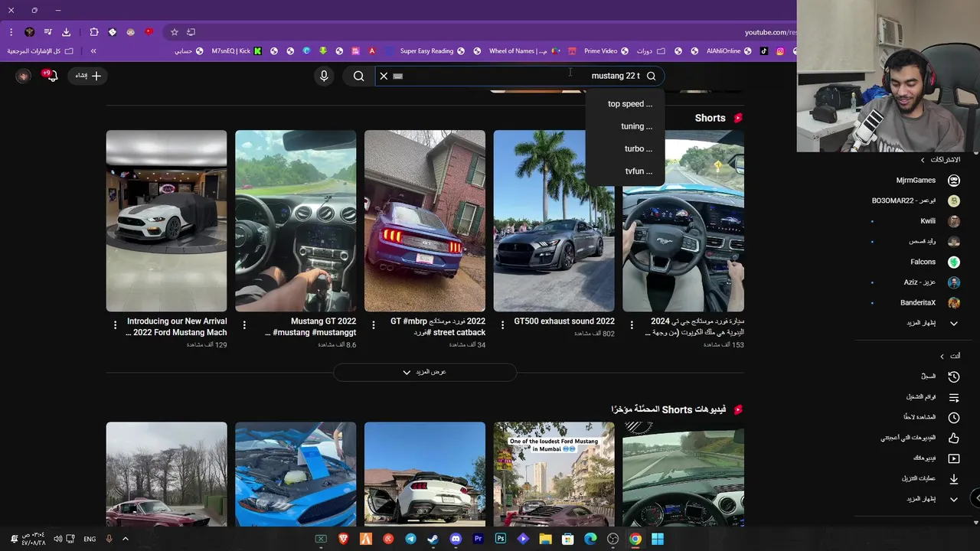Open Watch Later in sidebar

click(x=931, y=418)
